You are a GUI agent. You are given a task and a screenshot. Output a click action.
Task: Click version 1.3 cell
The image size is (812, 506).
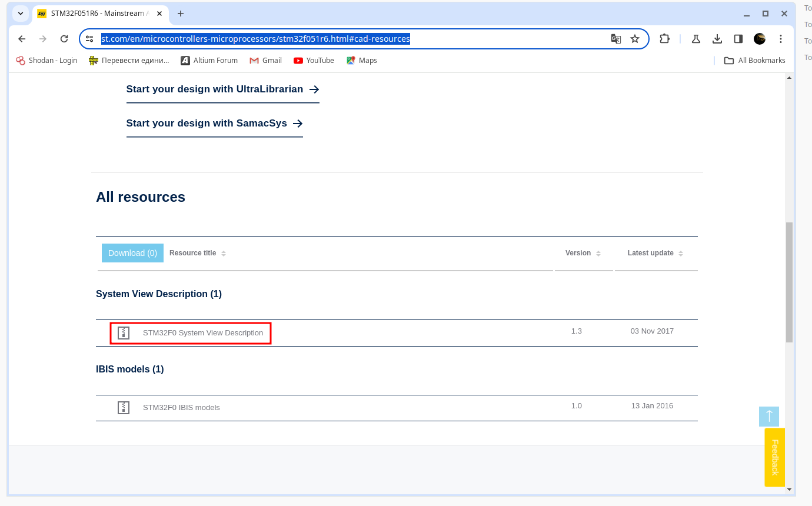[577, 331]
